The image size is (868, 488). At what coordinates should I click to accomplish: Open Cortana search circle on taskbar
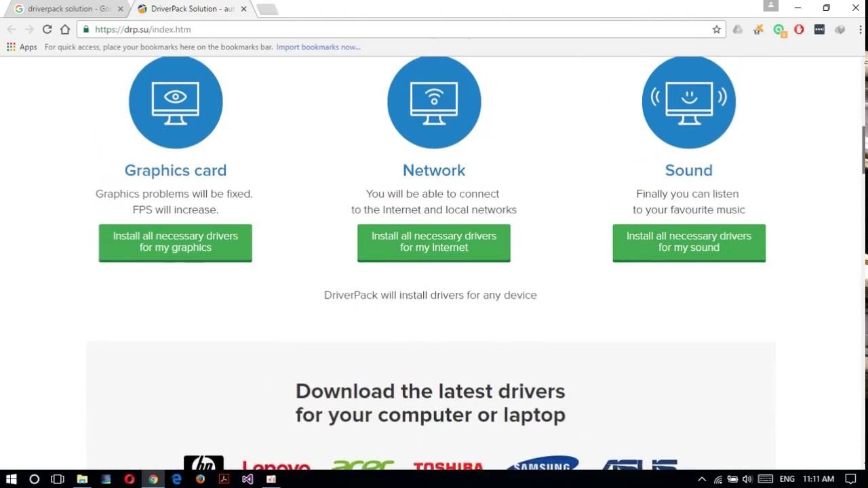click(34, 479)
